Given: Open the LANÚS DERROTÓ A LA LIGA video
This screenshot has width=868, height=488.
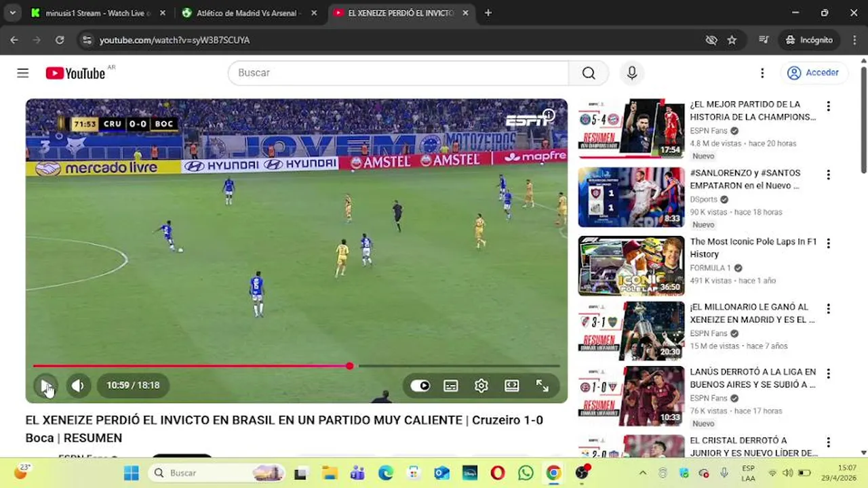Looking at the screenshot, I should [753, 378].
